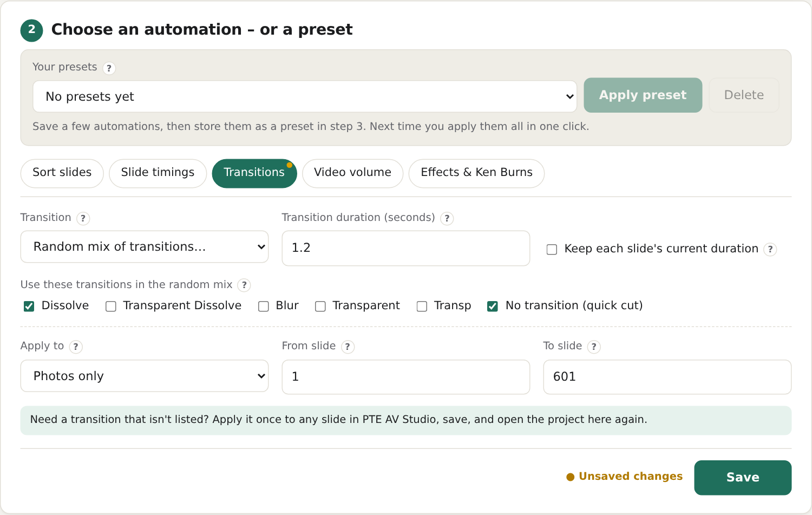This screenshot has height=515, width=812.
Task: Focus the Transition duration field
Action: 406,248
